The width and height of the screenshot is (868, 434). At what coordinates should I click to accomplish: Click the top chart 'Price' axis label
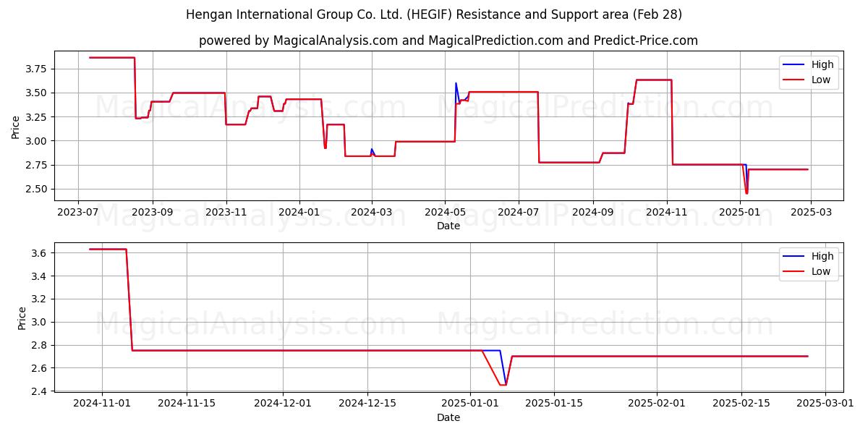coord(16,127)
